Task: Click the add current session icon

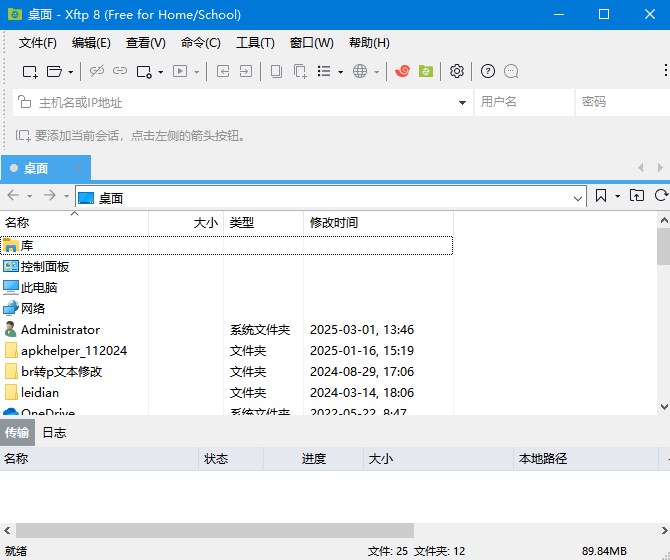Action: pos(23,136)
